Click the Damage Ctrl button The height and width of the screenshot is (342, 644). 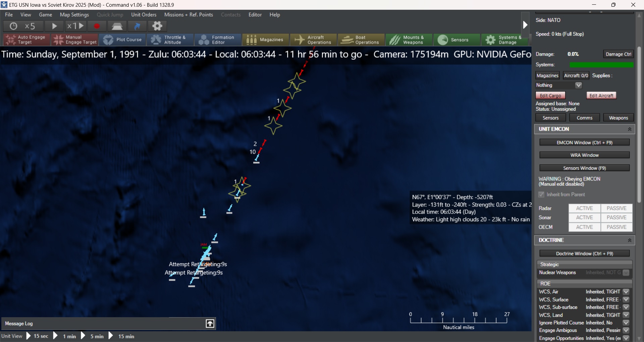click(x=619, y=54)
